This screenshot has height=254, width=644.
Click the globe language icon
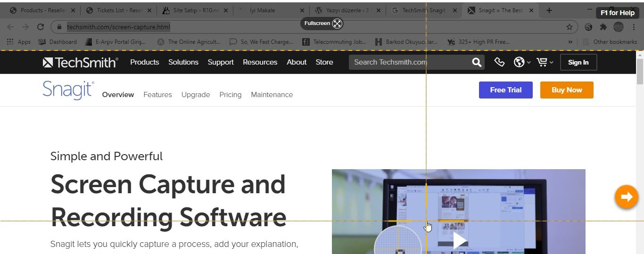click(x=519, y=62)
